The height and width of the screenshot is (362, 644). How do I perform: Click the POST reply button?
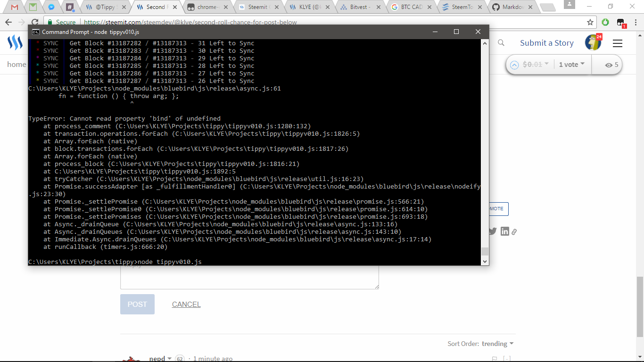click(x=137, y=304)
